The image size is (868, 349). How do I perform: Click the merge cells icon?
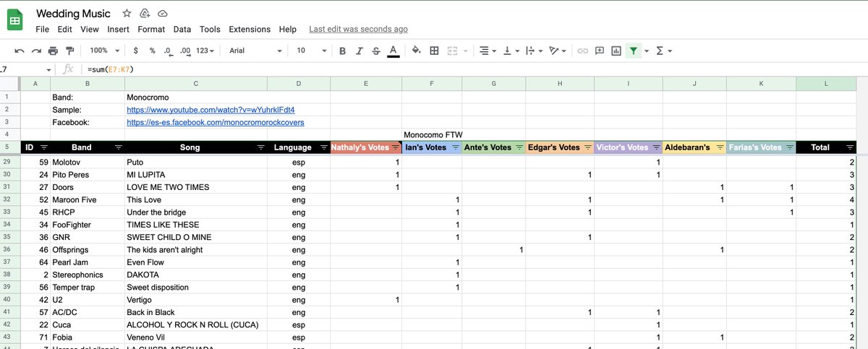pos(452,51)
